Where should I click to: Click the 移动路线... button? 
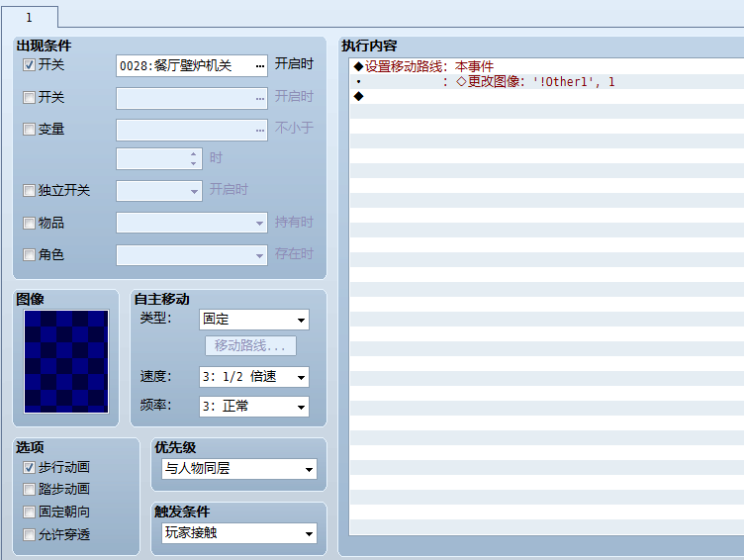tap(250, 345)
